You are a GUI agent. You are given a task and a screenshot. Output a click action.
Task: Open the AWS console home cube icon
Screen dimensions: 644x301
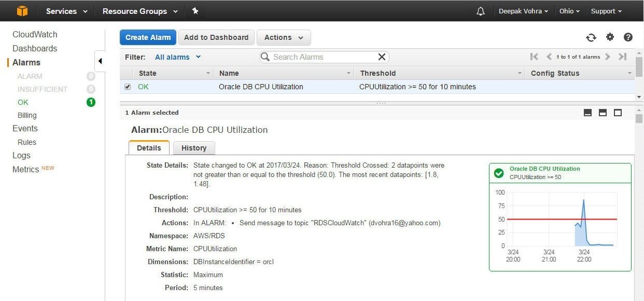tap(22, 11)
